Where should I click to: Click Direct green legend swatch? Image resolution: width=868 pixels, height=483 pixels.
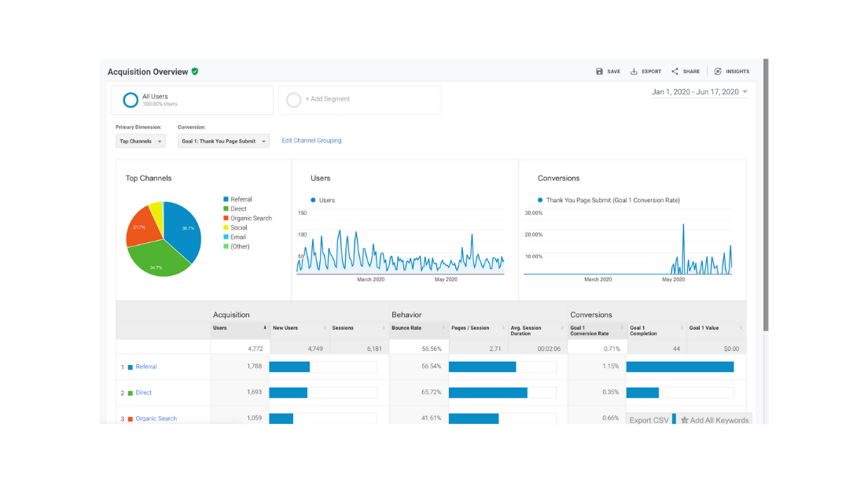point(226,208)
